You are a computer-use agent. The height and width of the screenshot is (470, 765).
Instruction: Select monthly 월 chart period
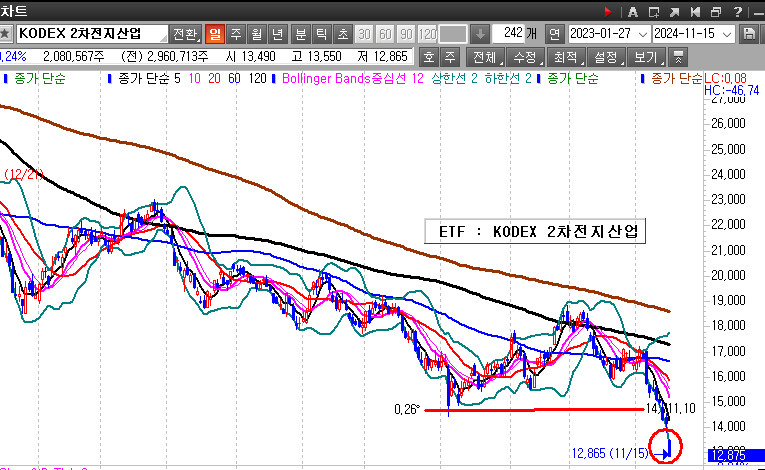[257, 34]
